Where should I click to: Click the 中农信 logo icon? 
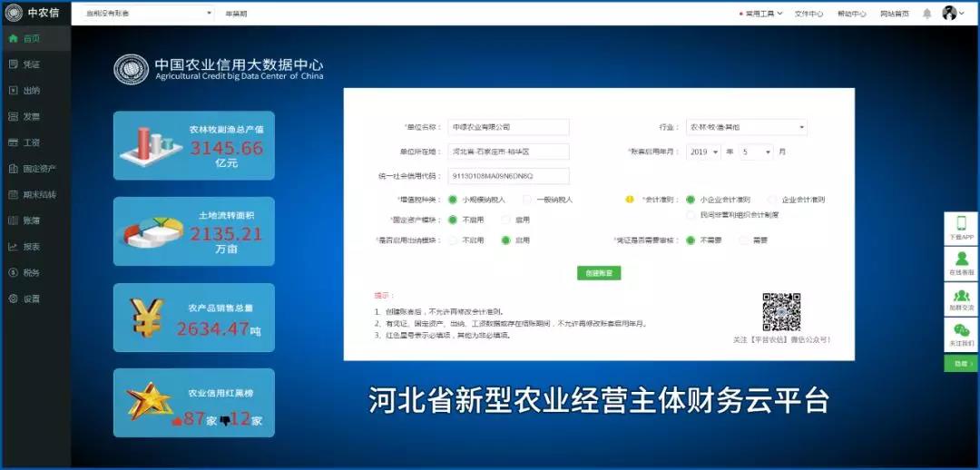[x=14, y=13]
